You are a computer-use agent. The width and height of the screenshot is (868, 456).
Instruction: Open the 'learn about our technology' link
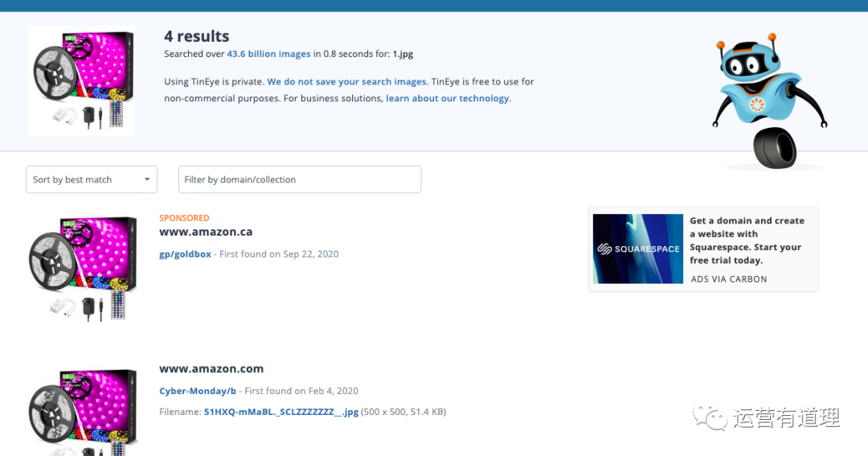coord(448,98)
